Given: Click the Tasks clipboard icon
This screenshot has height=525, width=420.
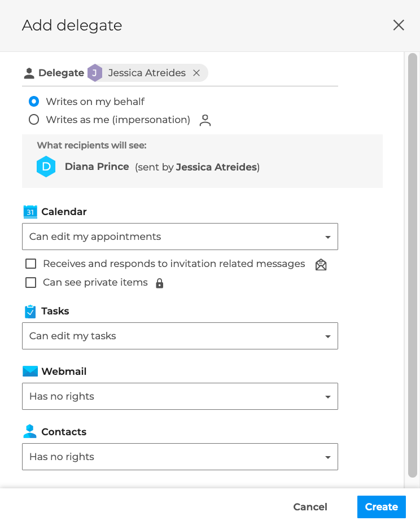Looking at the screenshot, I should click(30, 311).
